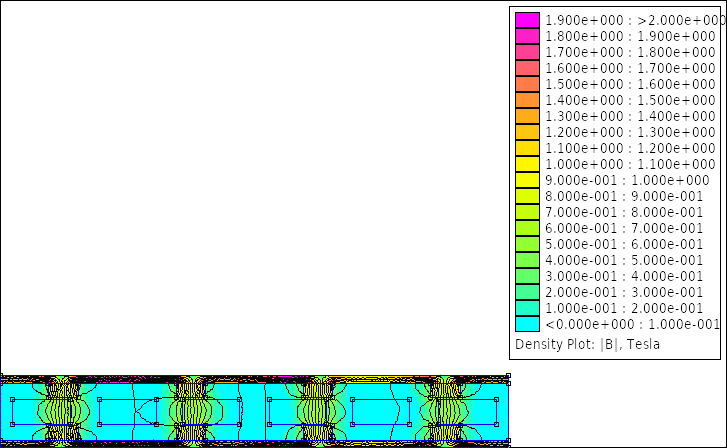Click the 1.000e+000 : 1.100e+000 legend swatch
The image size is (727, 448).
tap(527, 164)
